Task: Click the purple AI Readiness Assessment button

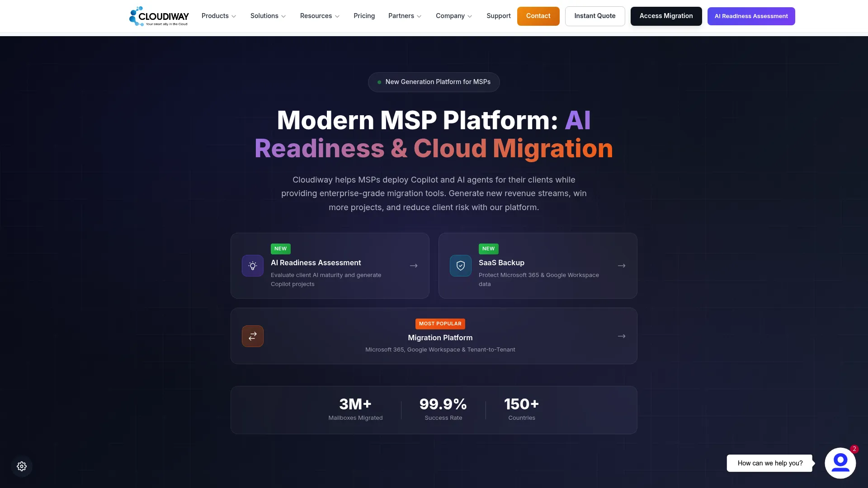Action: point(751,16)
